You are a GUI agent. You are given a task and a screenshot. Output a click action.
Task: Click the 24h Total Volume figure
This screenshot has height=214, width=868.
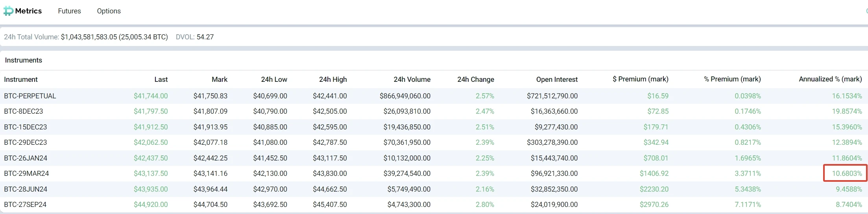114,37
